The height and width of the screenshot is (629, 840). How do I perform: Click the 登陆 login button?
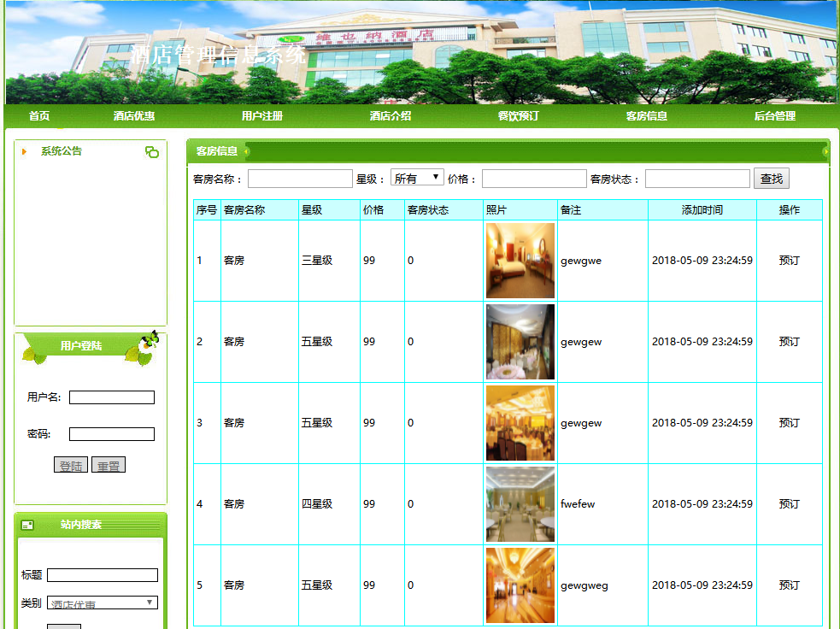coord(71,465)
